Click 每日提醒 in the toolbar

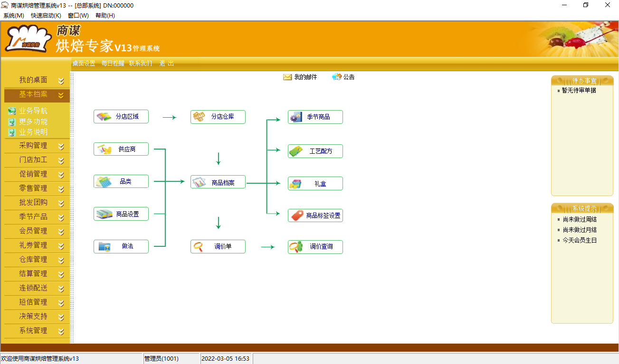click(x=113, y=63)
